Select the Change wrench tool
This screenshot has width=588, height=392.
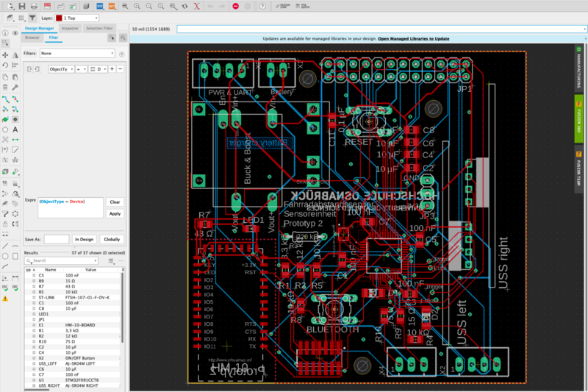[x=15, y=88]
